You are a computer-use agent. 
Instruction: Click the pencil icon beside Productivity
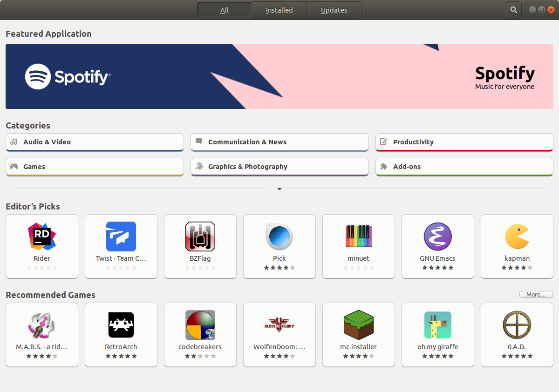[384, 142]
